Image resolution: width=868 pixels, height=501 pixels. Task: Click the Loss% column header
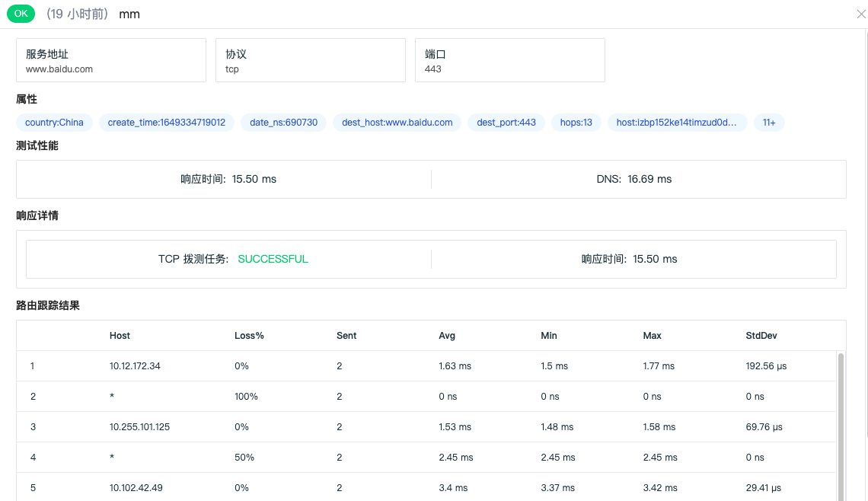click(x=249, y=336)
